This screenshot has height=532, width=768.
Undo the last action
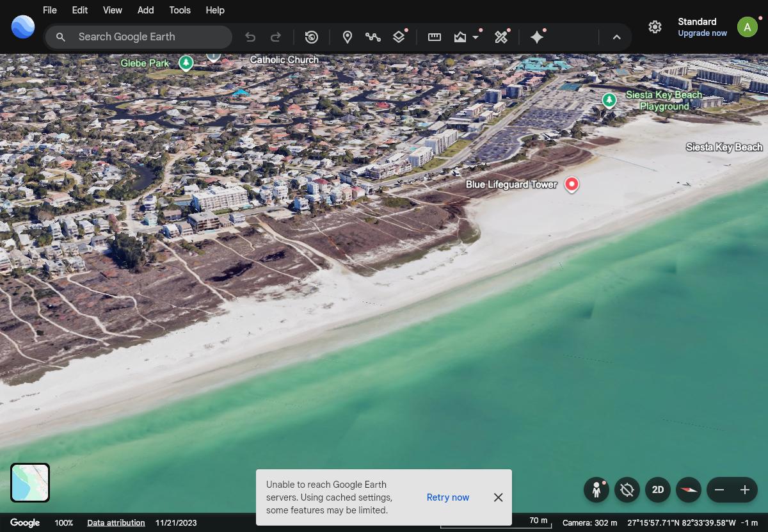pos(250,37)
